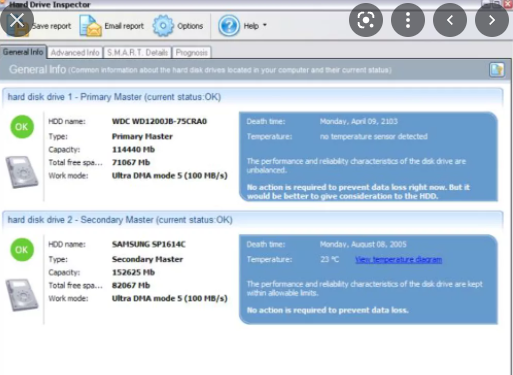Click the hard disk image for SAMSUNG drive
The image size is (513, 375).
coord(22,295)
